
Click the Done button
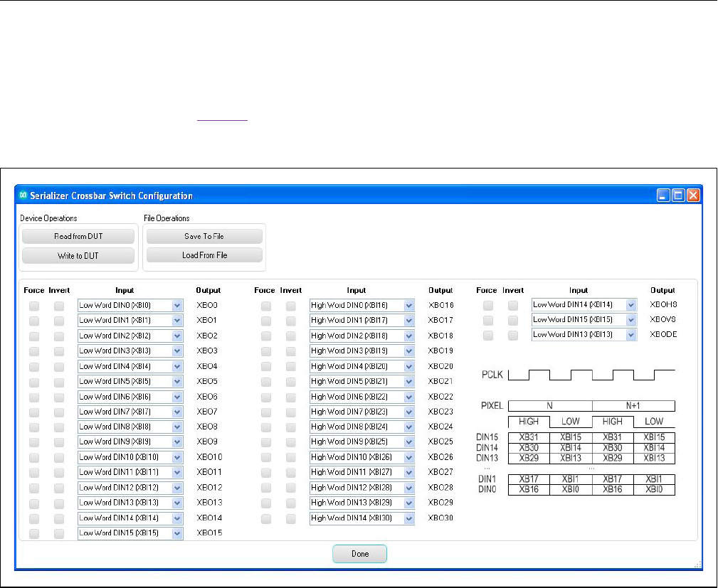(359, 554)
